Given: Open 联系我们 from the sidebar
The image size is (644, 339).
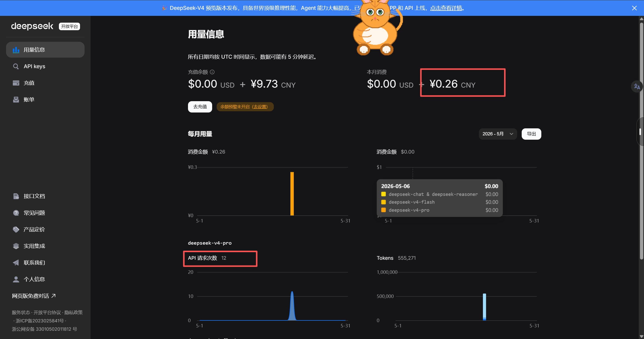Looking at the screenshot, I should point(45,263).
